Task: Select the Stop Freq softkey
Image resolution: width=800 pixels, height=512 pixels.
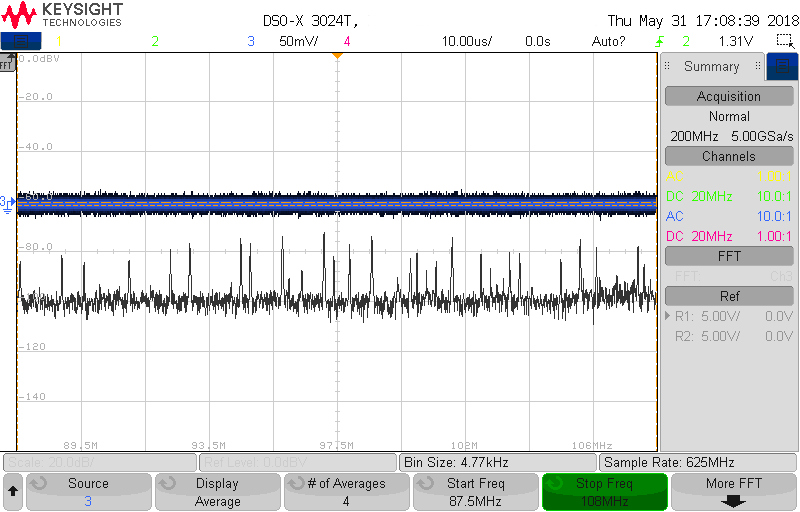Action: (604, 492)
